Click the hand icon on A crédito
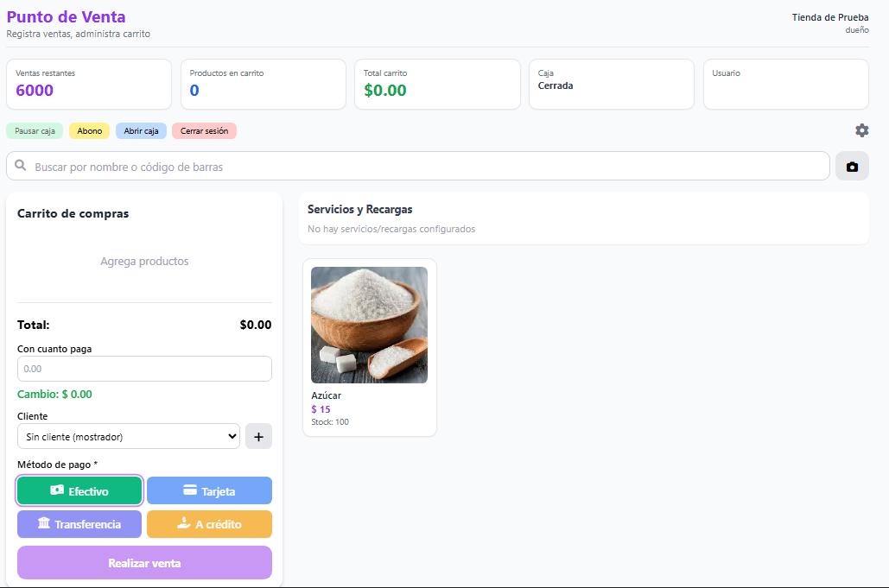This screenshot has height=588, width=889. pos(184,523)
